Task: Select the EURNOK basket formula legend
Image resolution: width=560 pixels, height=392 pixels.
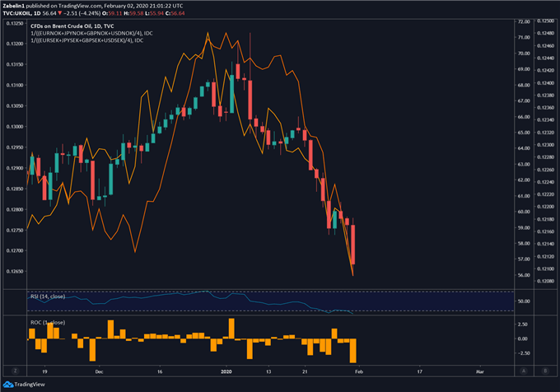Action: (x=91, y=33)
